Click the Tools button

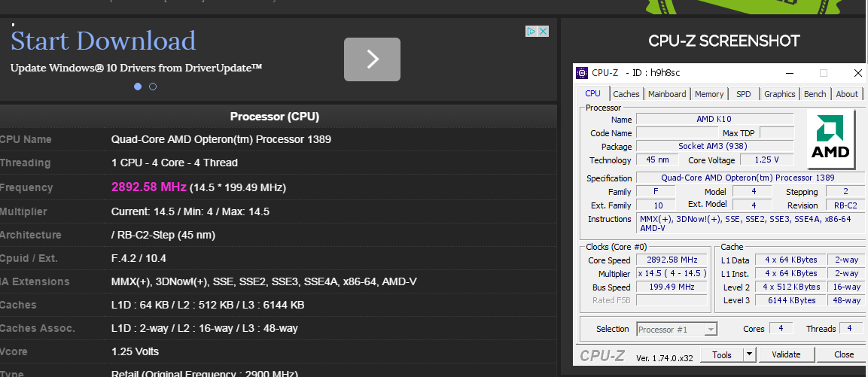coord(722,354)
